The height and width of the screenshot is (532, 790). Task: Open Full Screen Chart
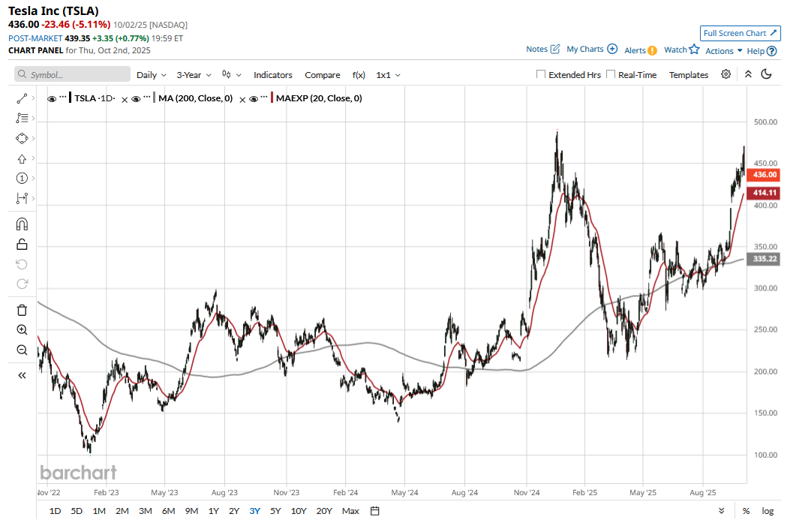point(740,33)
